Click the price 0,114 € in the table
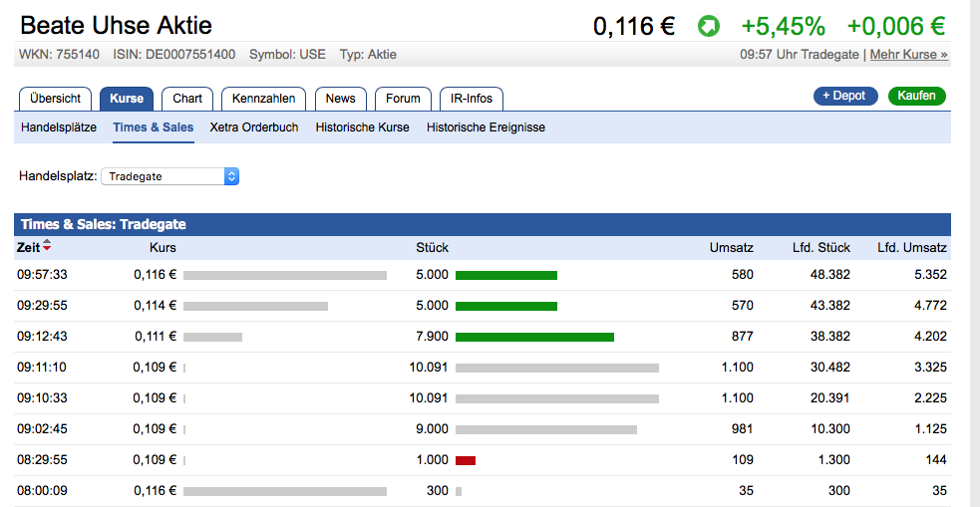Image resolution: width=980 pixels, height=507 pixels. pyautogui.click(x=155, y=306)
